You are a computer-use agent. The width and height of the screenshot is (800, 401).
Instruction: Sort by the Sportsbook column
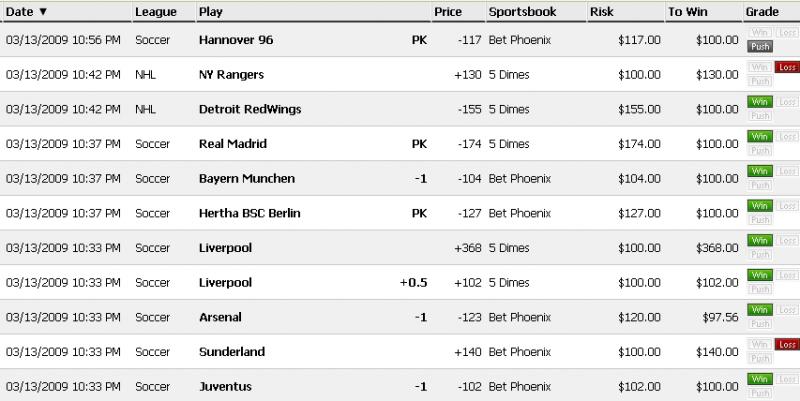[x=521, y=11]
